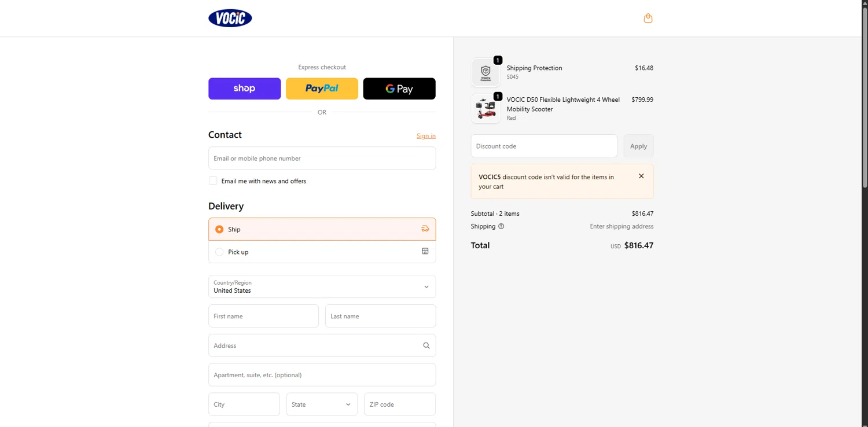Select the Pick up delivery option
The height and width of the screenshot is (427, 868).
click(322, 252)
